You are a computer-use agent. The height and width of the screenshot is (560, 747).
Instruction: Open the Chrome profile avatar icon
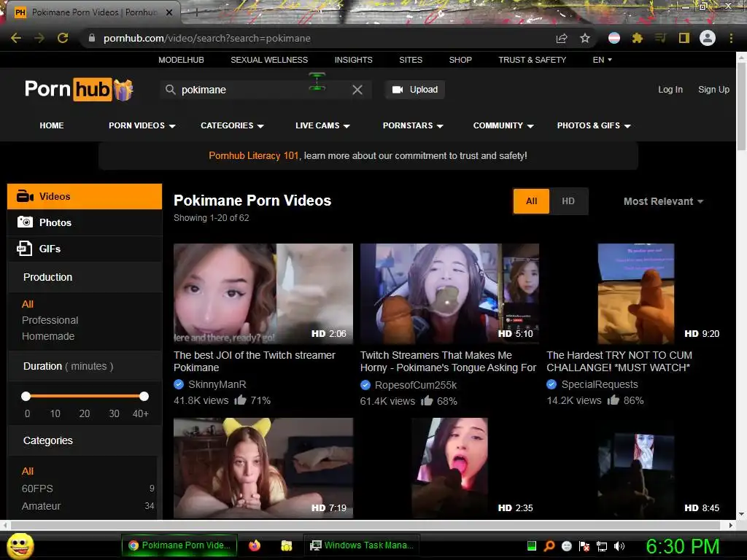708,38
